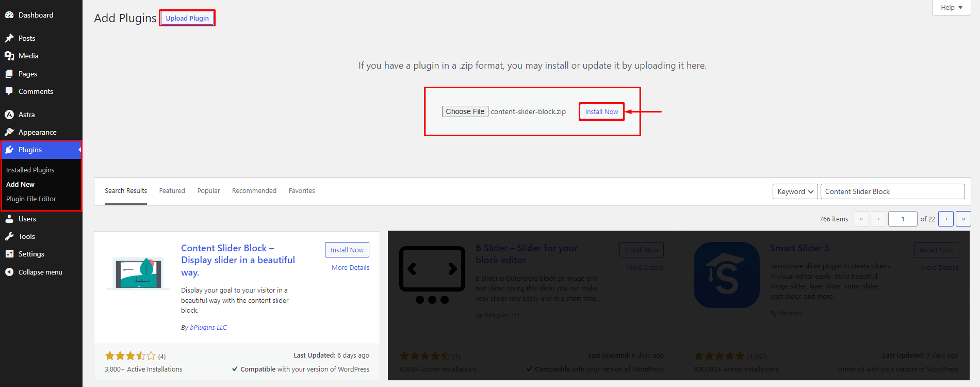Go to previous page of results
Viewport: 980px width, 387px height.
[879, 219]
